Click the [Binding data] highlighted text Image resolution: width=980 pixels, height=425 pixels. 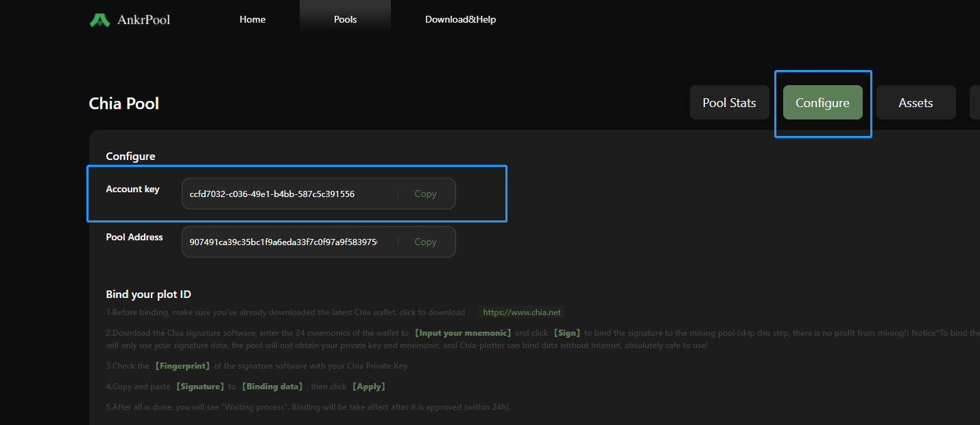point(273,387)
